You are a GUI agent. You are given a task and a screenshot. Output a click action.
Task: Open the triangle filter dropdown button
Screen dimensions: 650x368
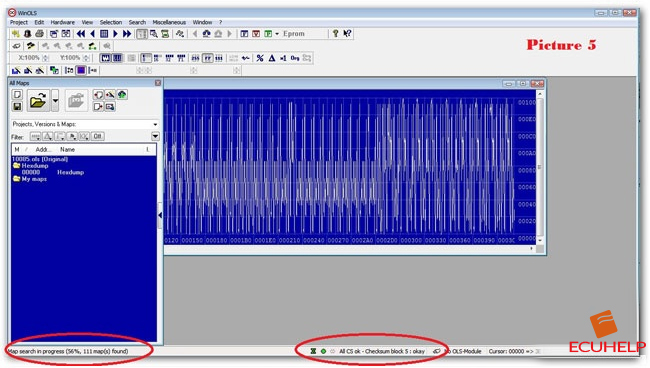tap(48, 136)
